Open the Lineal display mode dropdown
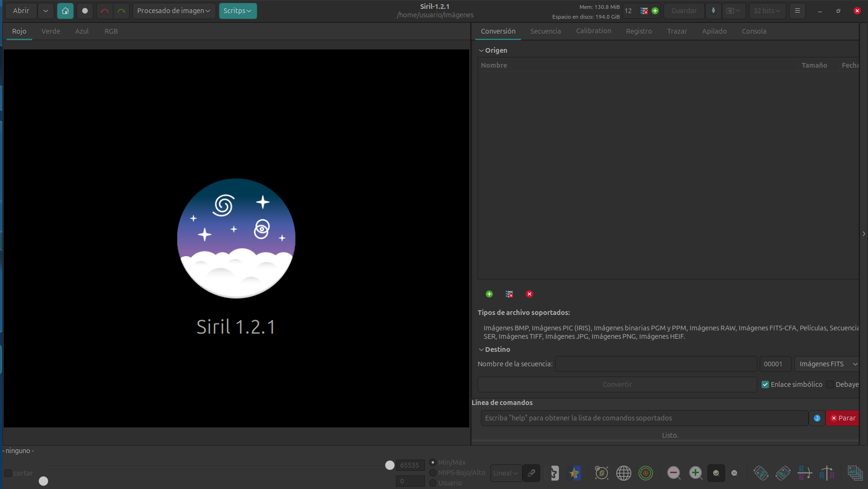The height and width of the screenshot is (489, 868). point(506,473)
